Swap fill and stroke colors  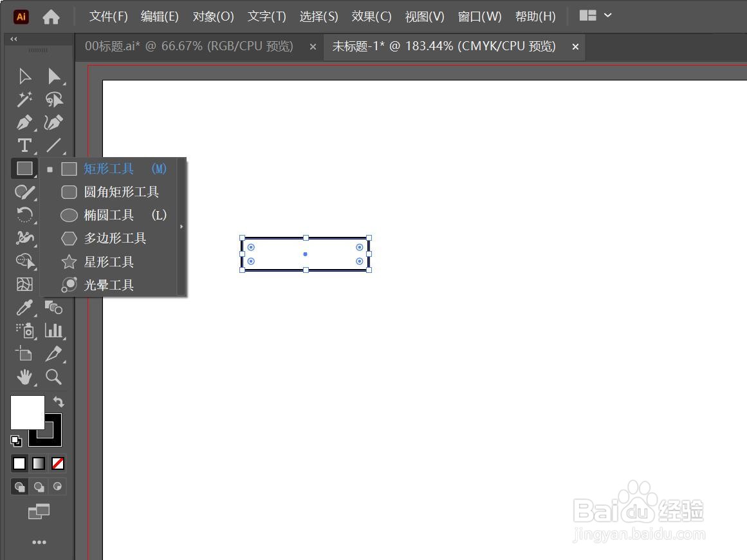(59, 402)
